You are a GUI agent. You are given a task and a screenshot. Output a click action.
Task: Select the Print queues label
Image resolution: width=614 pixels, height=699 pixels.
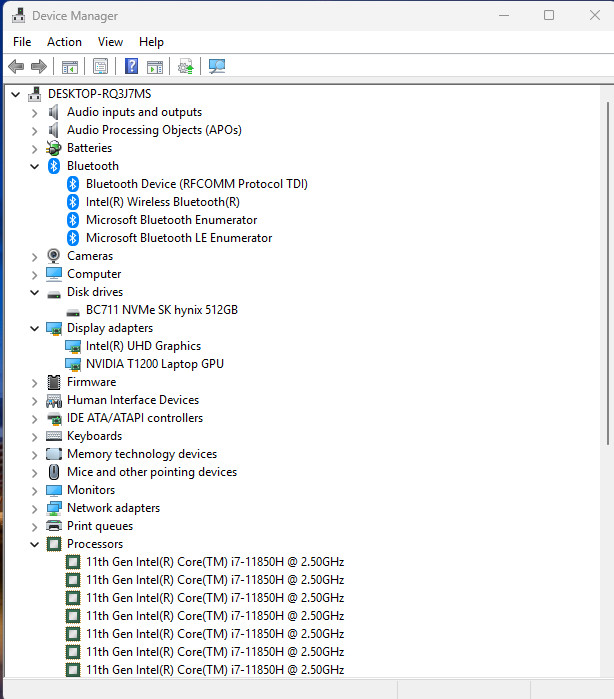coord(100,526)
